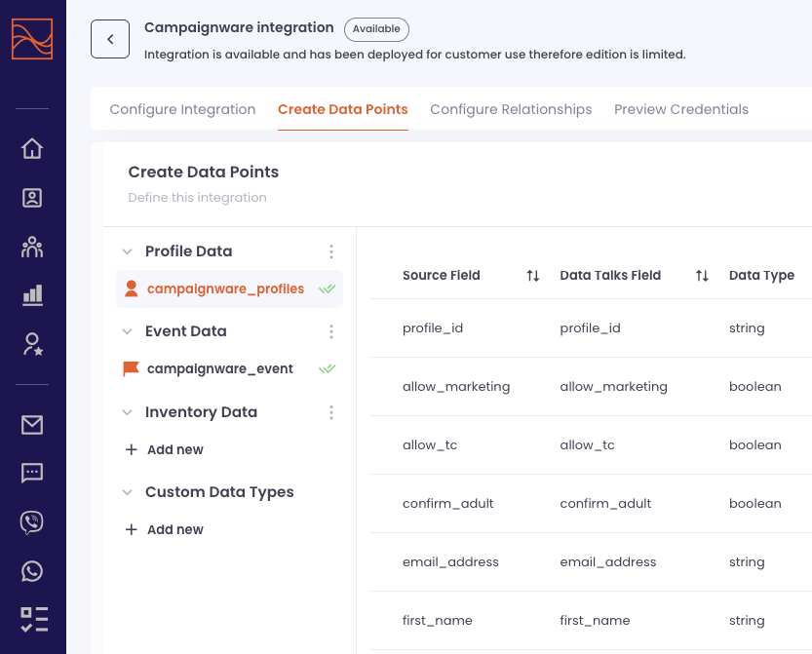Open the bar chart analytics icon
Screen dimensions: 812x654
[32, 294]
